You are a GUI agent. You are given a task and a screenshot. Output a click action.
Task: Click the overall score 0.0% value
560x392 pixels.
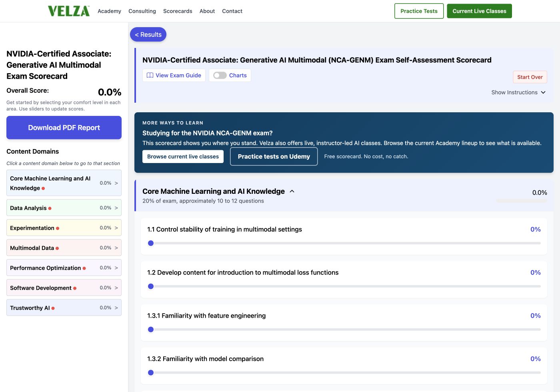pyautogui.click(x=110, y=92)
